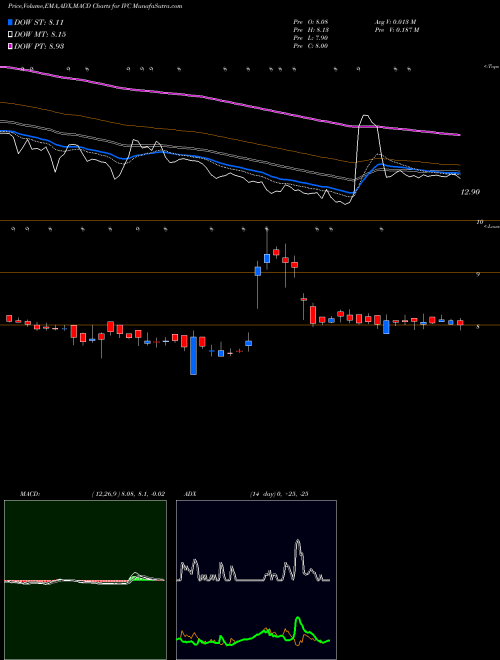
Task: Click the 'Pre C: 8.00' value
Action: (x=311, y=46)
